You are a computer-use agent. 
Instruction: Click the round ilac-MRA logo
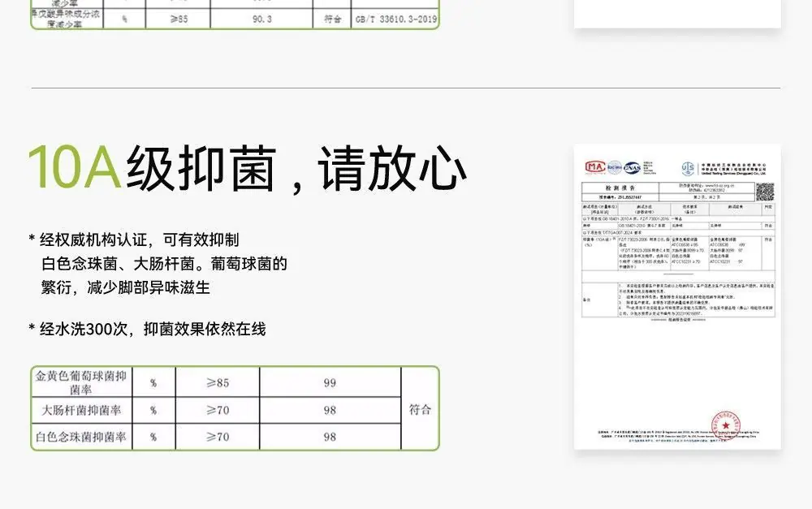tap(614, 167)
